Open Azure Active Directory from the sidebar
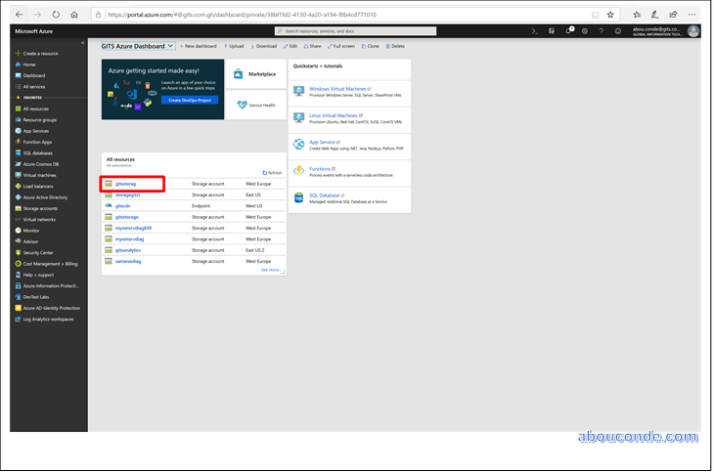Viewport: 714px width, 472px height. (x=45, y=197)
